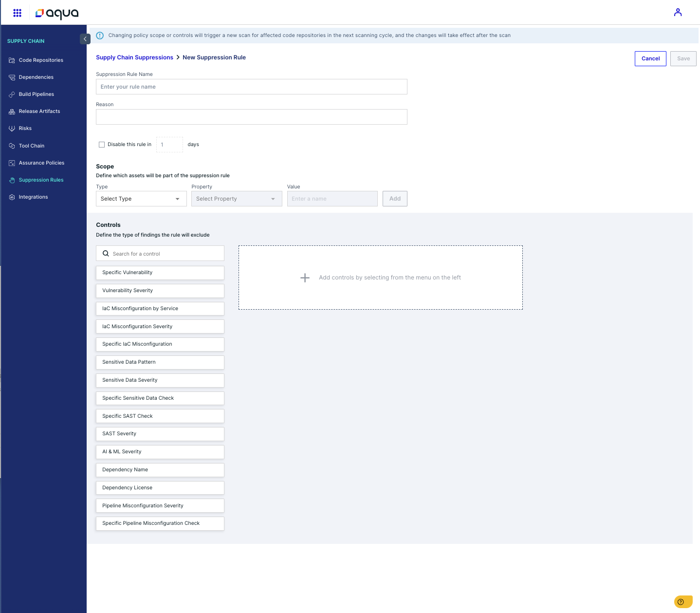Click the Integrations gear icon
The width and height of the screenshot is (700, 613).
[12, 197]
